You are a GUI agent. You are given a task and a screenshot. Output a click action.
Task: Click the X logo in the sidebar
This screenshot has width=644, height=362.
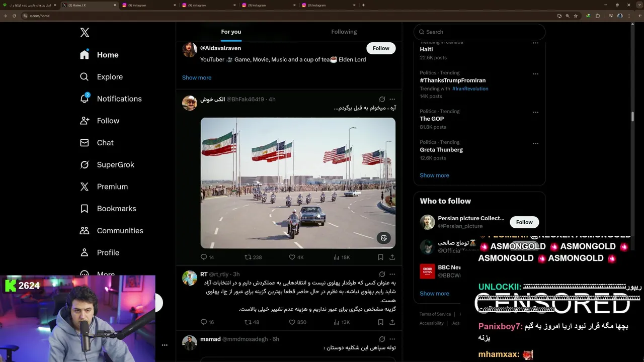pos(85,33)
